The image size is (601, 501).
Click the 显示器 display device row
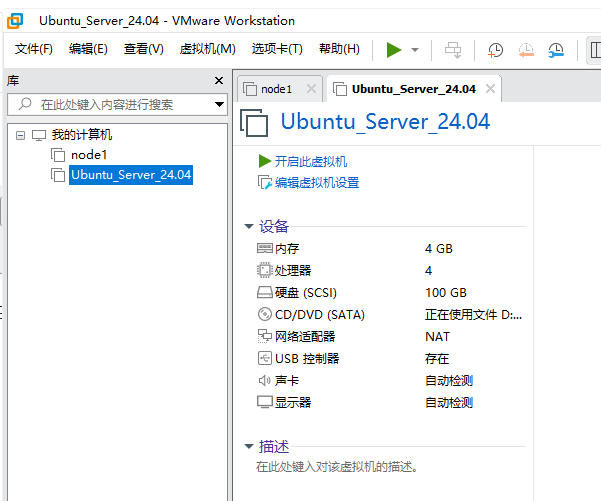click(x=390, y=402)
